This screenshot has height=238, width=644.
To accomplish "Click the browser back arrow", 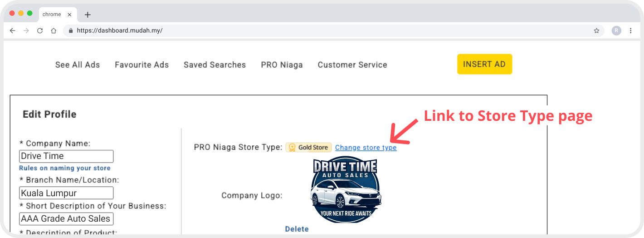I will pos(12,31).
